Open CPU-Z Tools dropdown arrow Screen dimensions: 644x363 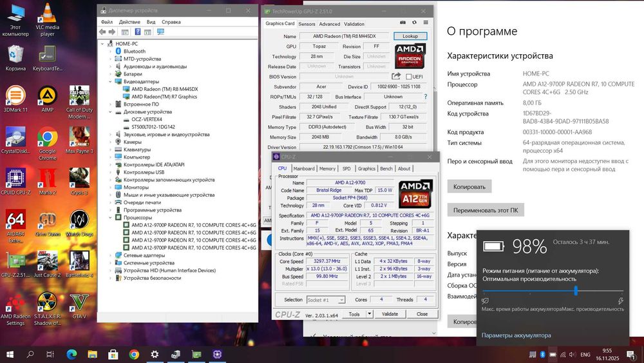tap(369, 313)
